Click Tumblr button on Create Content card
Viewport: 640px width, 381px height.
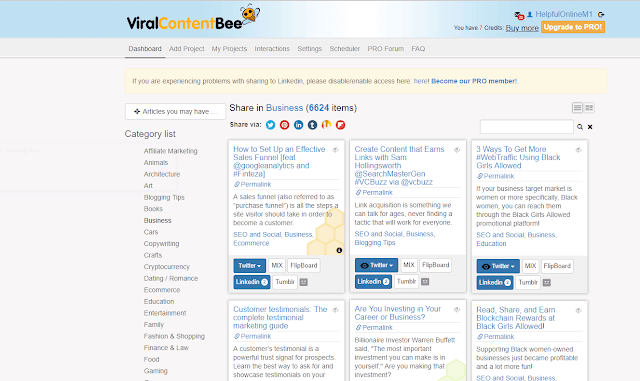(407, 282)
